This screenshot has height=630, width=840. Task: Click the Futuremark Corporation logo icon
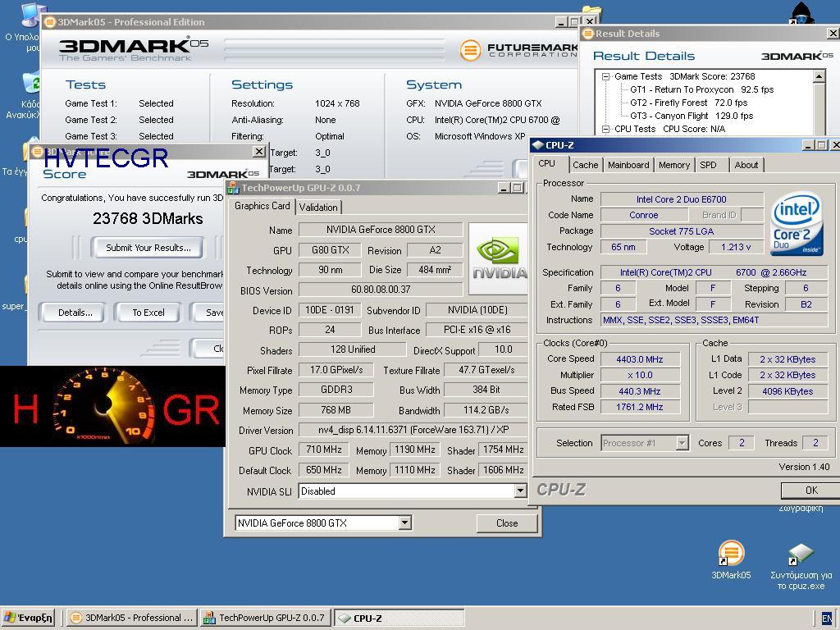tap(470, 50)
